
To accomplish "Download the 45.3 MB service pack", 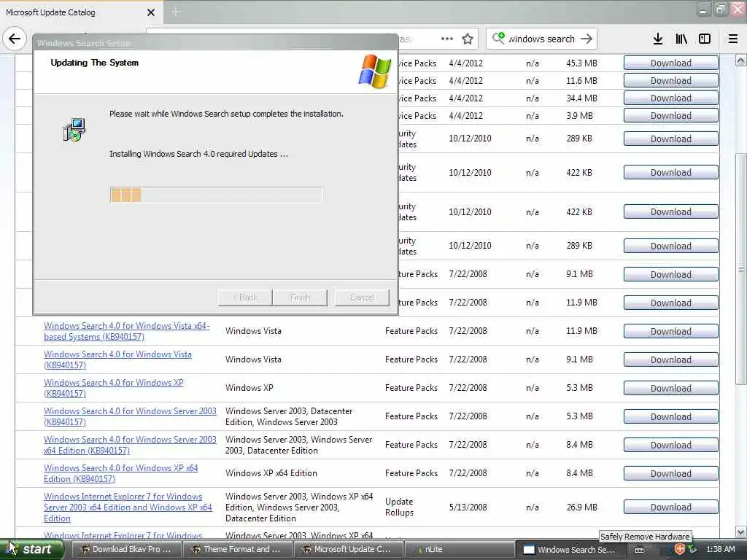I will pos(671,63).
